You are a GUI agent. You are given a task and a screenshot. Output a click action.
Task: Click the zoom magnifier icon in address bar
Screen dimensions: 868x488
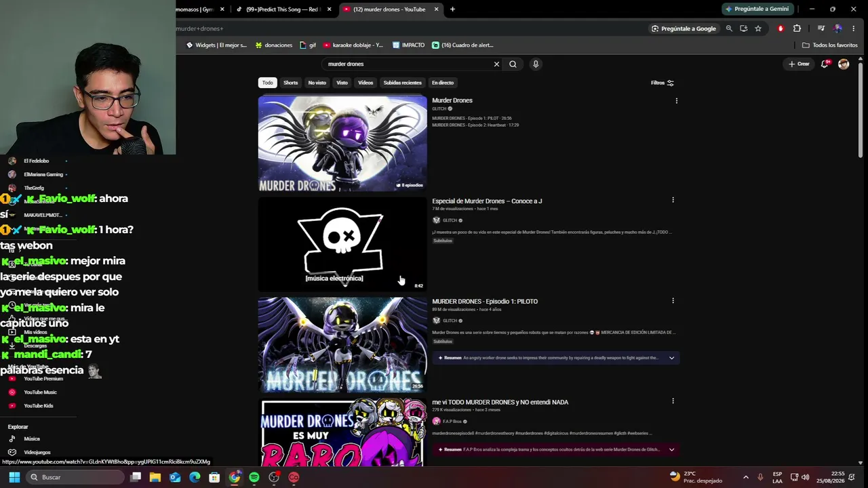(729, 28)
